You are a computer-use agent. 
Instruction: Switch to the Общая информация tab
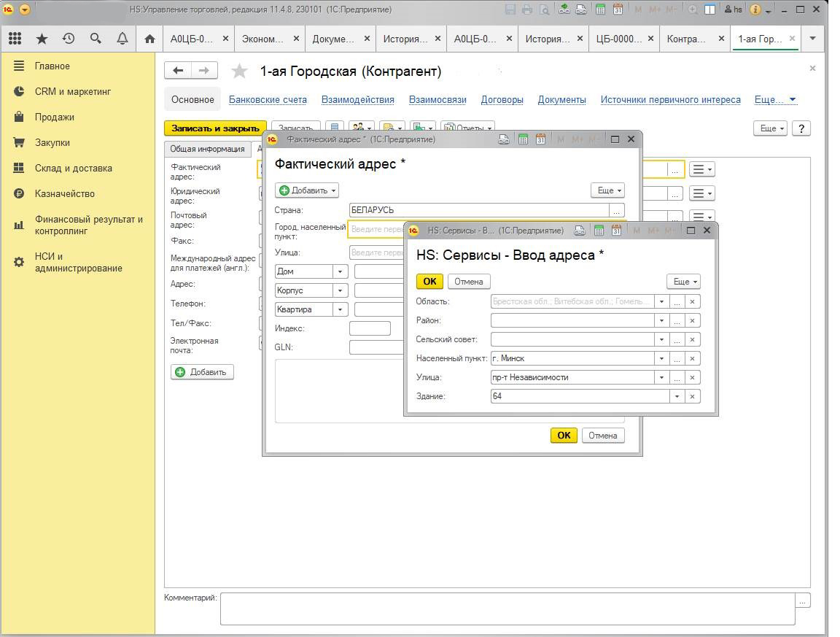click(x=207, y=149)
